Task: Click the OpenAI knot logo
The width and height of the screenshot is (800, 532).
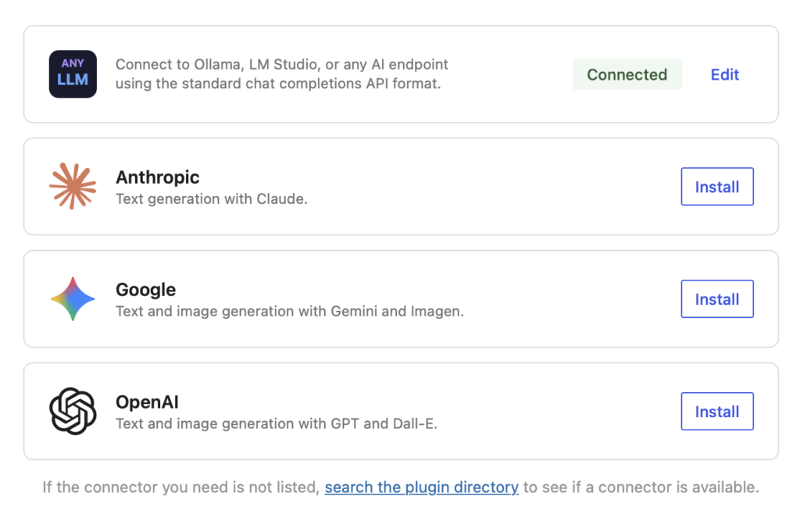Action: point(73,412)
